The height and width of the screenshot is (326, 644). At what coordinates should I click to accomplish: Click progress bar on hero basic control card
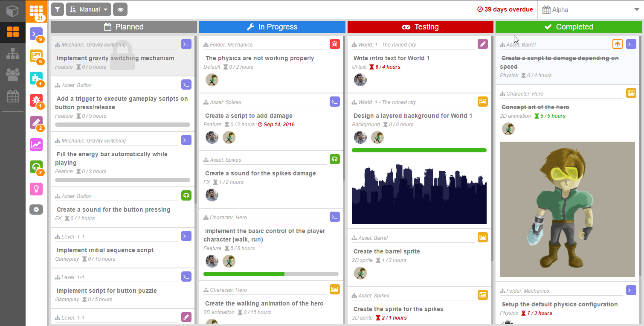tap(271, 274)
